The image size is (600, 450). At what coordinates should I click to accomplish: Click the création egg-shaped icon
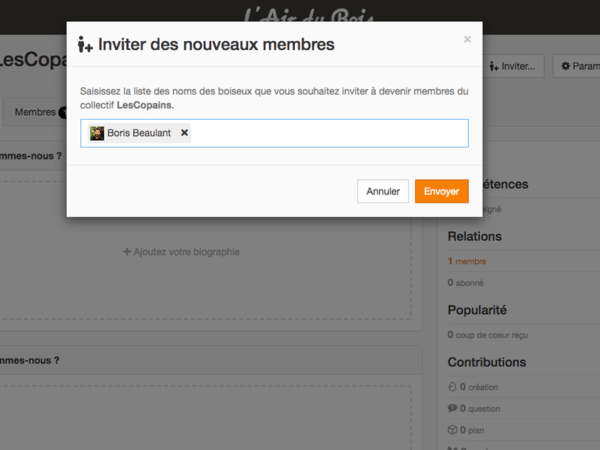click(x=452, y=387)
